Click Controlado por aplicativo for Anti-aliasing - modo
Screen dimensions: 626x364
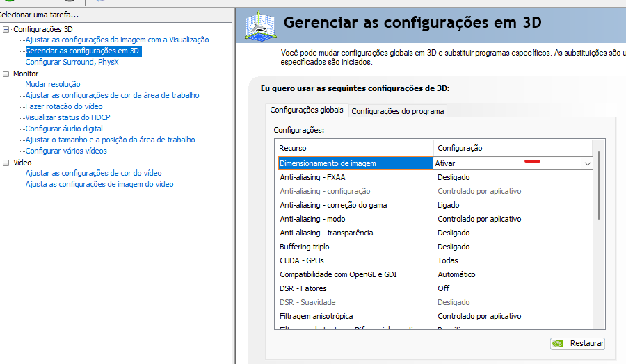(x=479, y=219)
